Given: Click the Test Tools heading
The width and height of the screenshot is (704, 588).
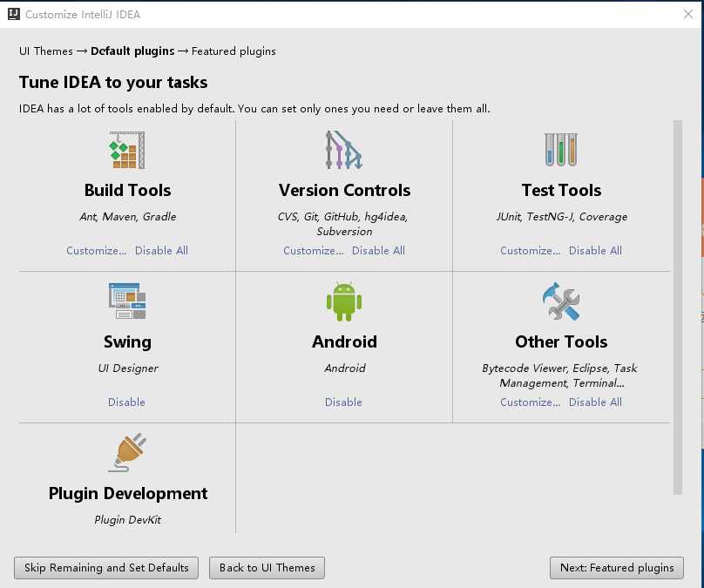Looking at the screenshot, I should point(561,190).
